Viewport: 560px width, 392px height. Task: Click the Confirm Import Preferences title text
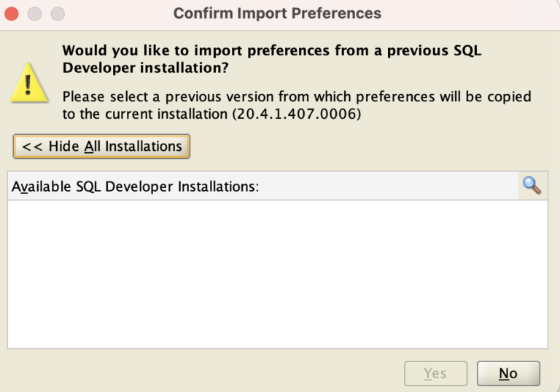click(x=277, y=14)
